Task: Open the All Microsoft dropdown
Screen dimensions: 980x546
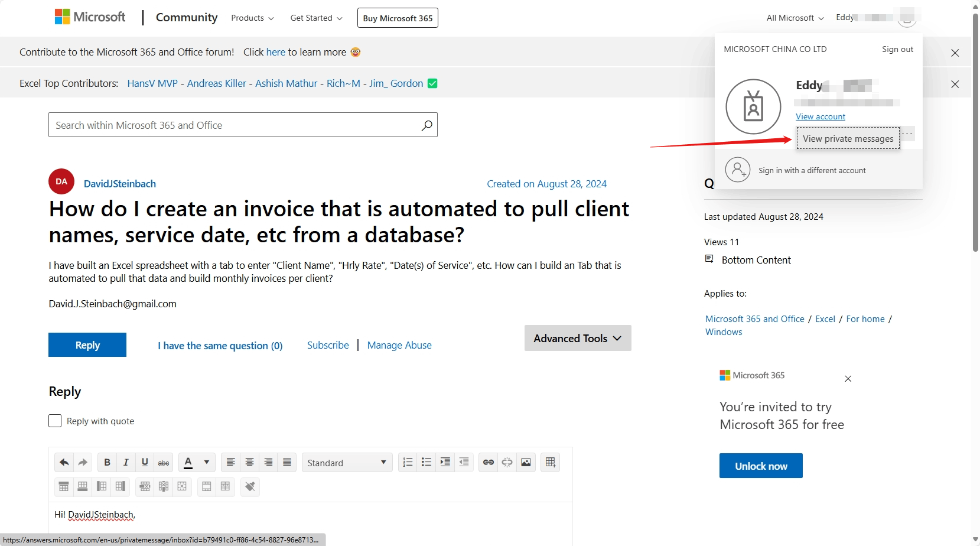Action: 795,18
